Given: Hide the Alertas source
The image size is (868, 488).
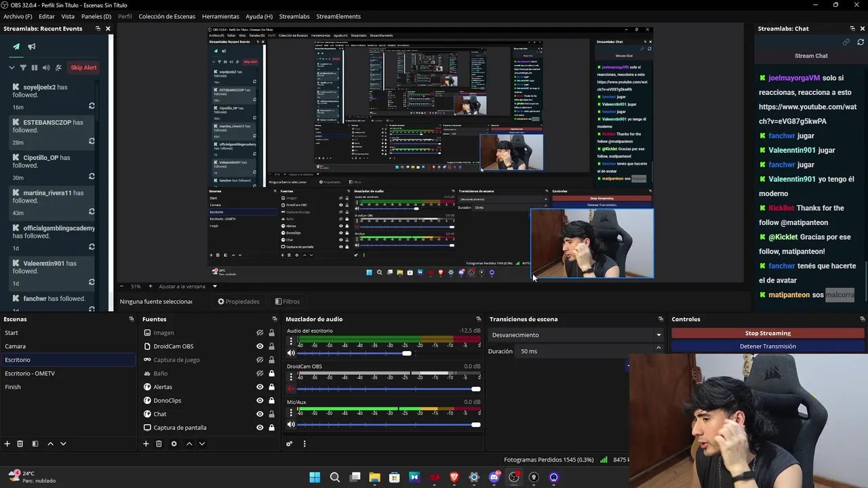Looking at the screenshot, I should (x=260, y=387).
